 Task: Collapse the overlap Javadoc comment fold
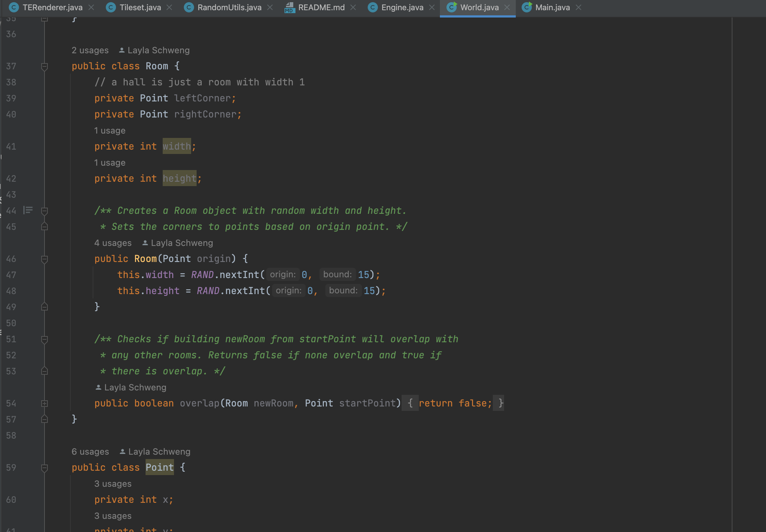click(x=45, y=339)
